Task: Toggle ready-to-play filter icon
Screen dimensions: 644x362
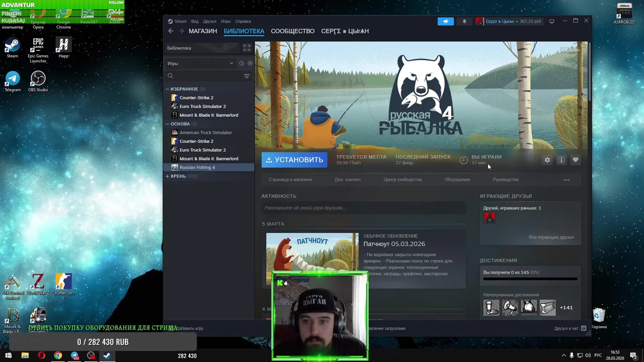Action: click(x=250, y=63)
